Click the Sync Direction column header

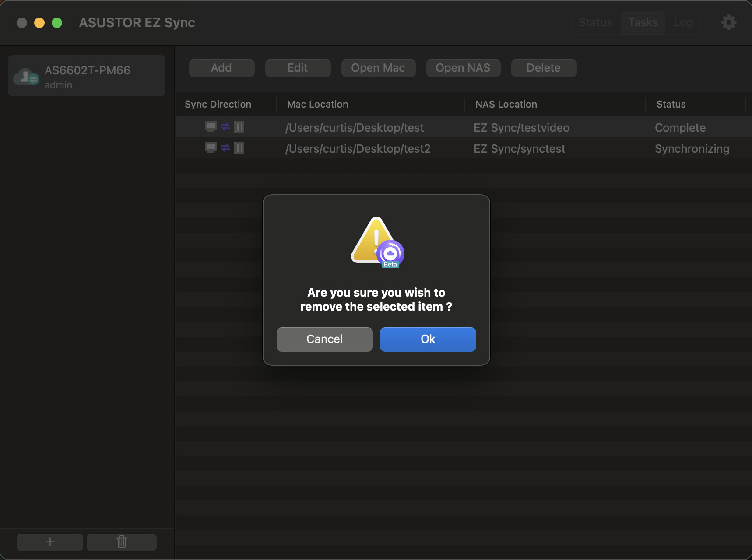pos(218,104)
